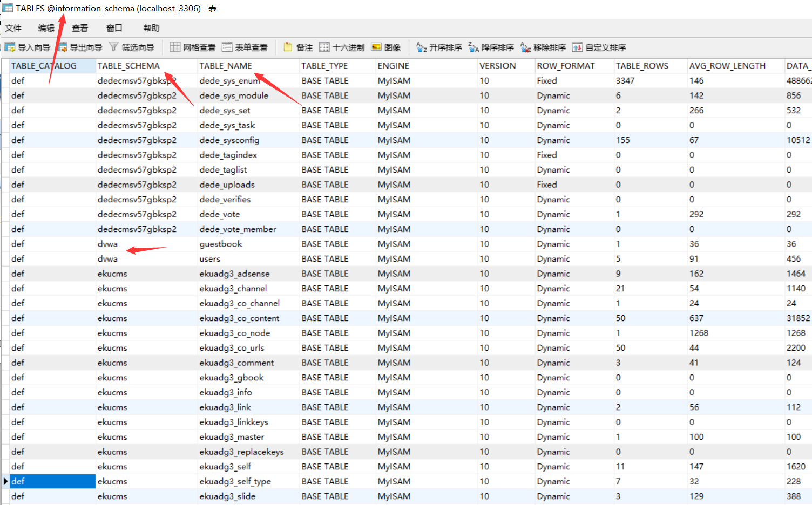Screen dimensions: 812x505
Task: Select the ekuadg3_co_urls cell
Action: [x=249, y=348]
